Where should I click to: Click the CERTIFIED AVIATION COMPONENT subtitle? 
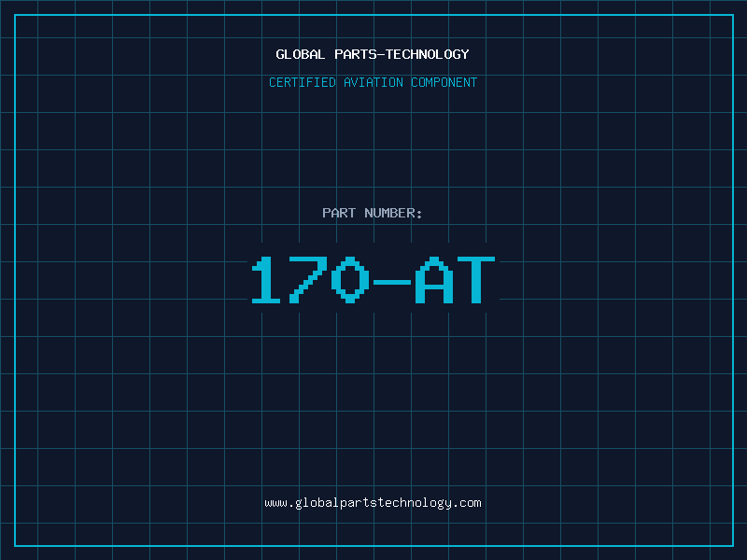373,82
